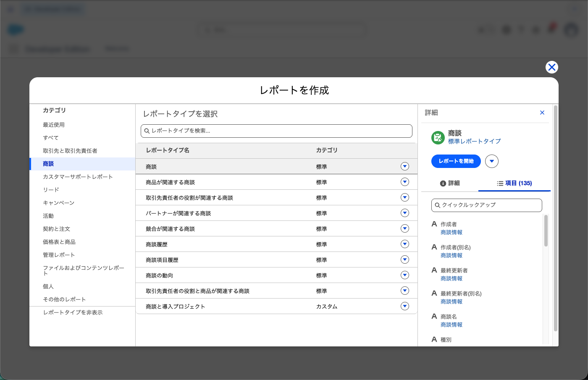The height and width of the screenshot is (380, 588).
Task: Choose the 最近使用 category
Action: click(x=82, y=125)
